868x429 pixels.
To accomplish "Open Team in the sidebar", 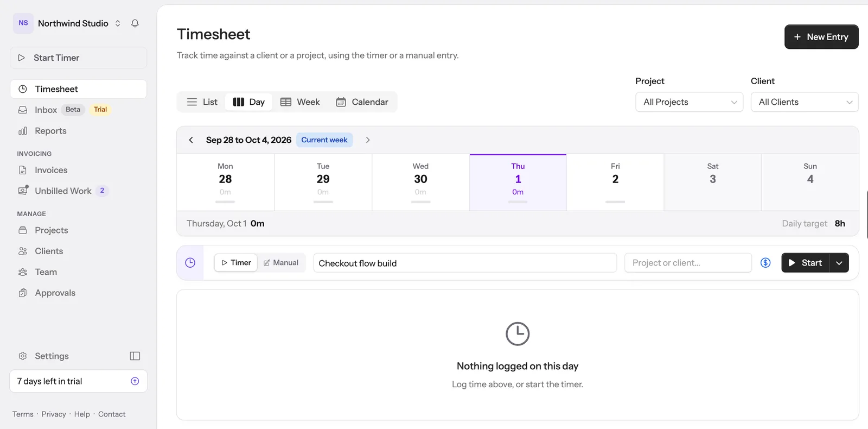I will (x=79, y=272).
